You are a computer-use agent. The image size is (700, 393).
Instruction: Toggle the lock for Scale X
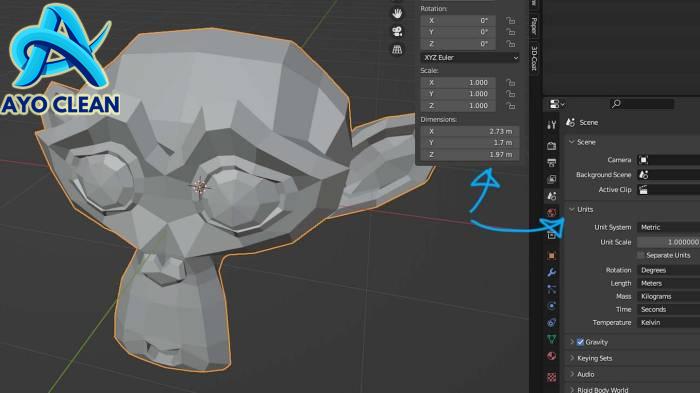pos(511,83)
